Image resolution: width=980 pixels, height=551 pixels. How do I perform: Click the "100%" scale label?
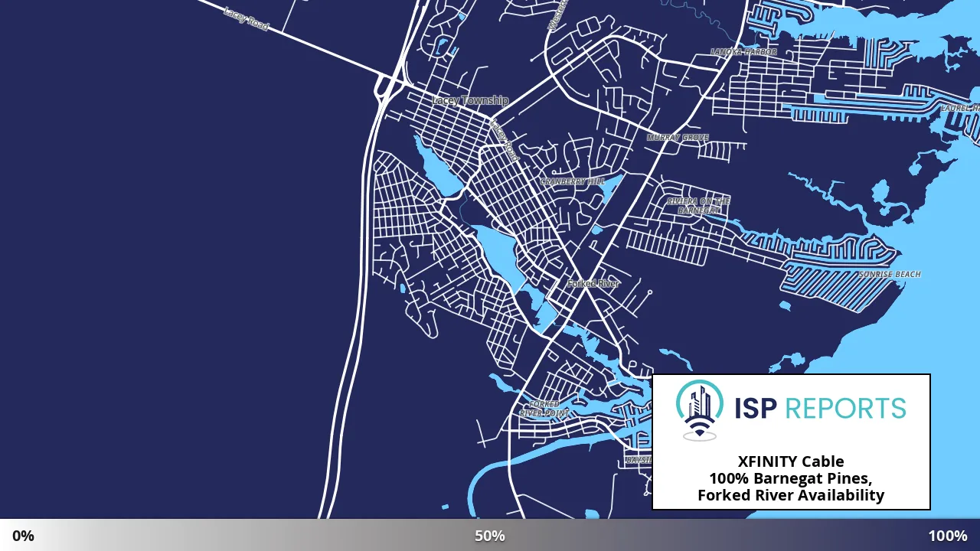[948, 536]
